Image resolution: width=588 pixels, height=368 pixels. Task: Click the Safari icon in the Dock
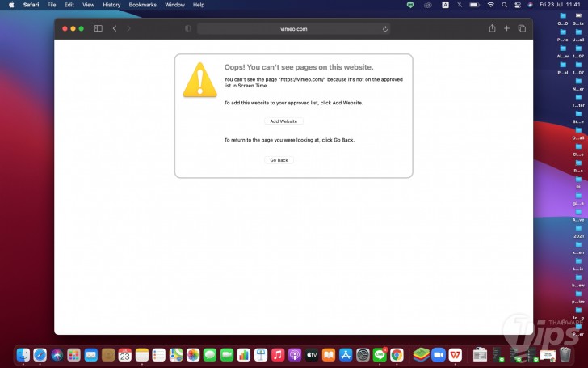[x=40, y=354]
